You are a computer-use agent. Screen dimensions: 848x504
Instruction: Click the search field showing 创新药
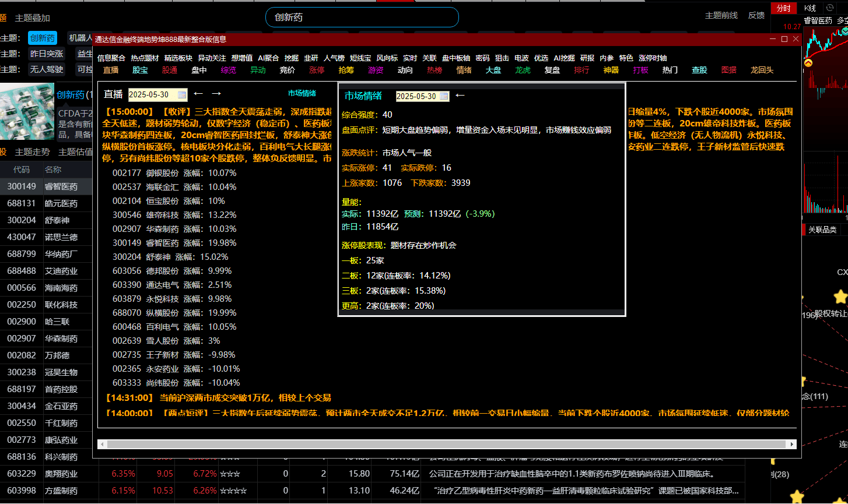click(x=362, y=17)
